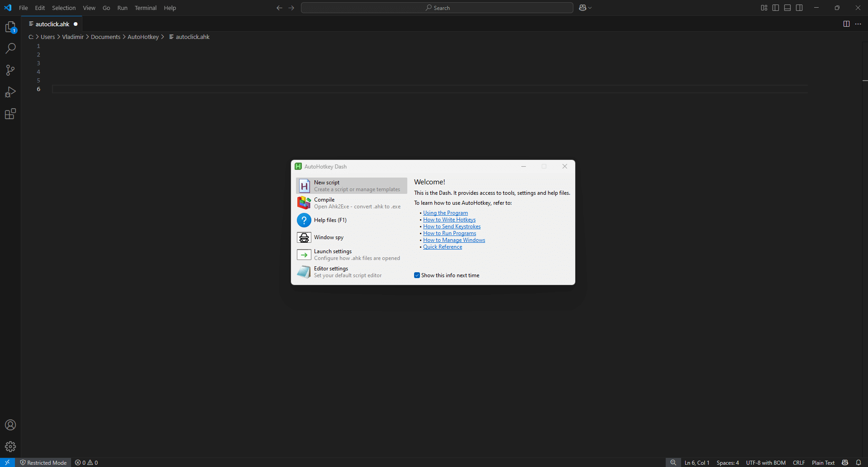Open the Extensions view
Viewport: 868px width, 467px height.
coord(10,114)
